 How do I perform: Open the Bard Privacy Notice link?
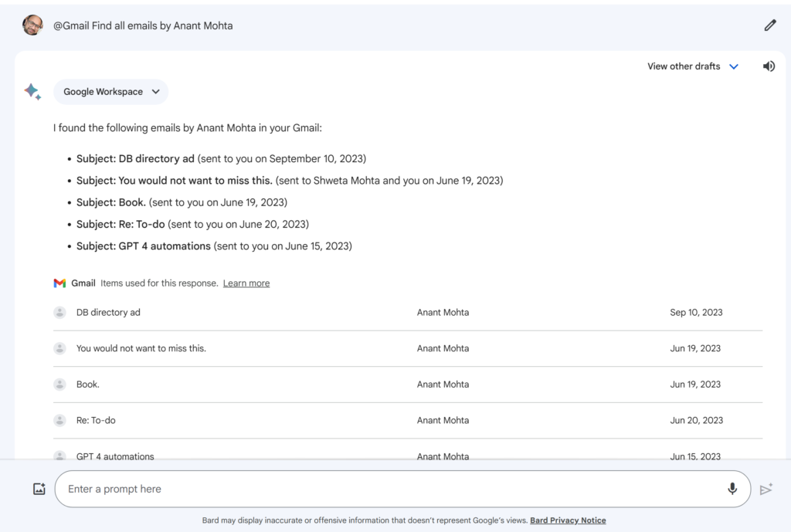[568, 520]
